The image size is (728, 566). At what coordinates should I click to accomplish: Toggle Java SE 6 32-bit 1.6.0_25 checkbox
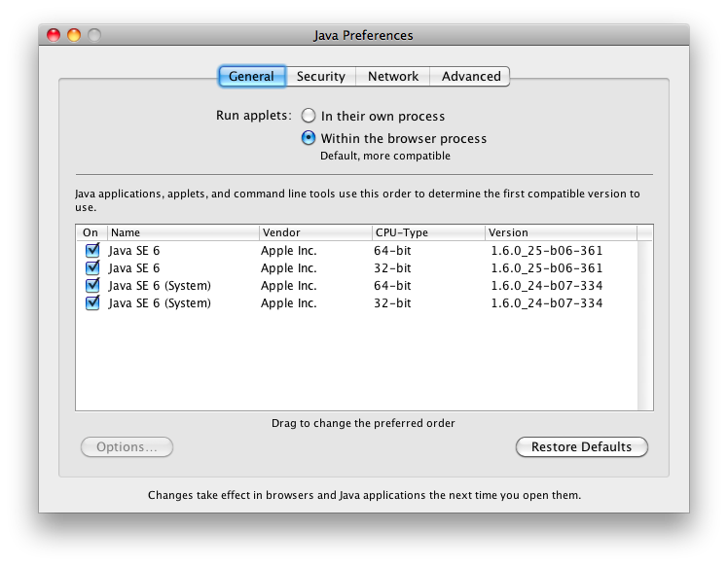92,267
